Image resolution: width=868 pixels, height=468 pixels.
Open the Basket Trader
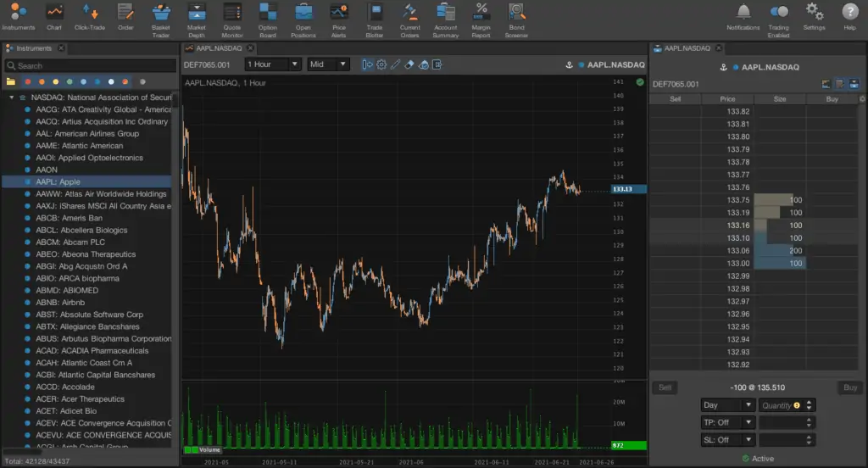point(161,20)
